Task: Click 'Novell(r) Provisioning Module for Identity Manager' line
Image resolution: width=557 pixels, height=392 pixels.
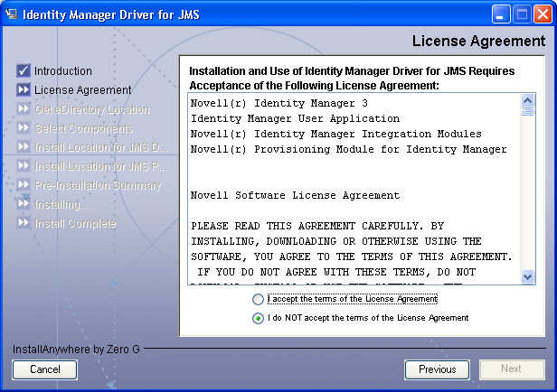Action: click(x=348, y=149)
